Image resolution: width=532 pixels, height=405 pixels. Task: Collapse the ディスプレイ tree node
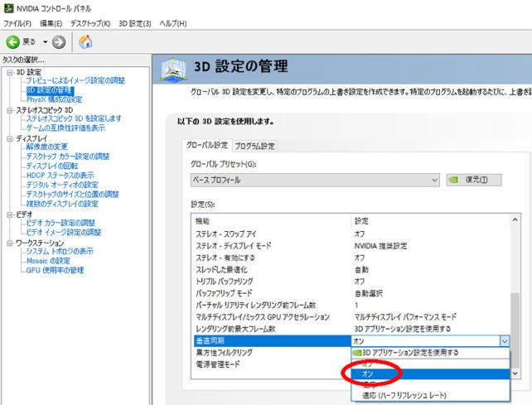(x=10, y=139)
